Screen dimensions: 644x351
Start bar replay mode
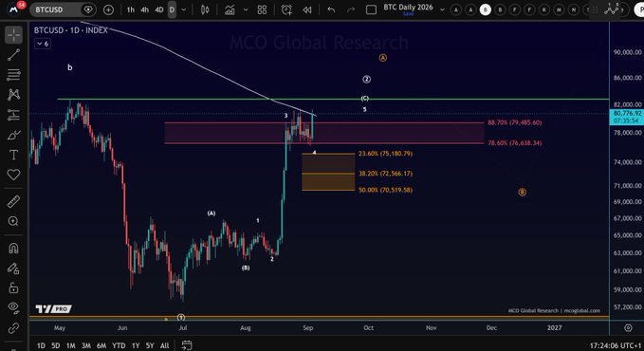pyautogui.click(x=307, y=9)
